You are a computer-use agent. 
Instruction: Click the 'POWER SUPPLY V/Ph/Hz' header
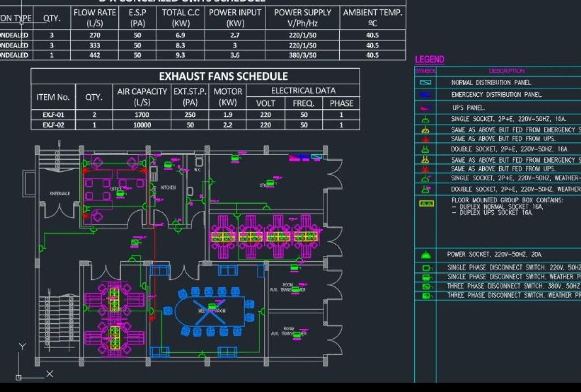click(303, 18)
